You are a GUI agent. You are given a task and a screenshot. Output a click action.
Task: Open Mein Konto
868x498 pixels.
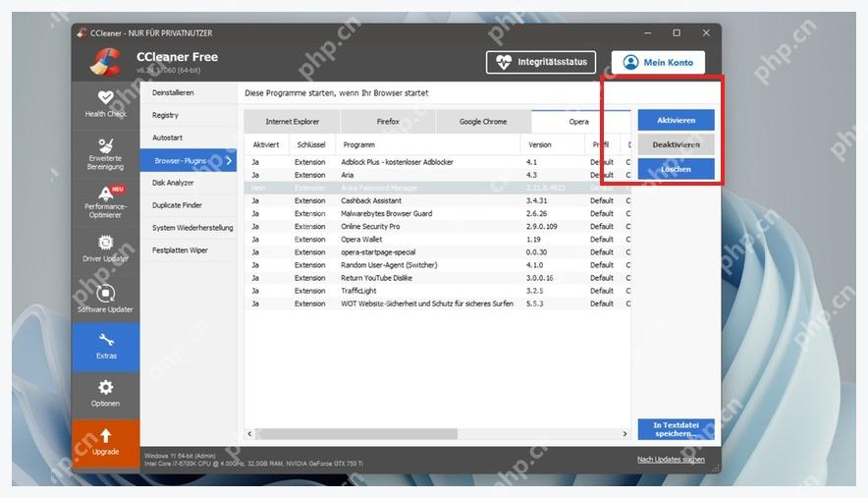click(658, 62)
